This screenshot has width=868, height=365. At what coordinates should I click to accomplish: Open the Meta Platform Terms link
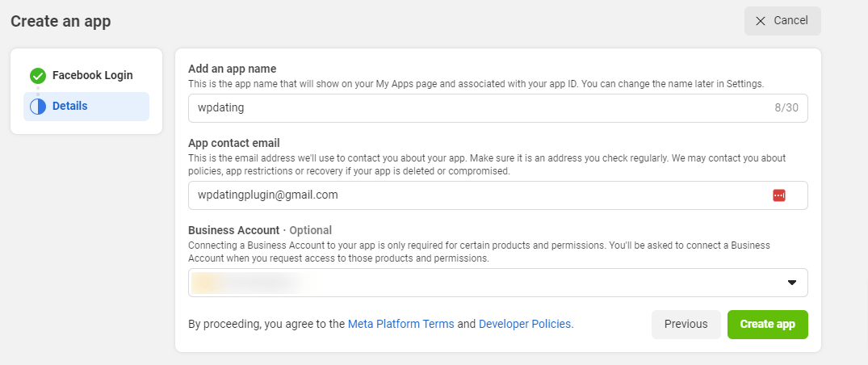point(400,324)
